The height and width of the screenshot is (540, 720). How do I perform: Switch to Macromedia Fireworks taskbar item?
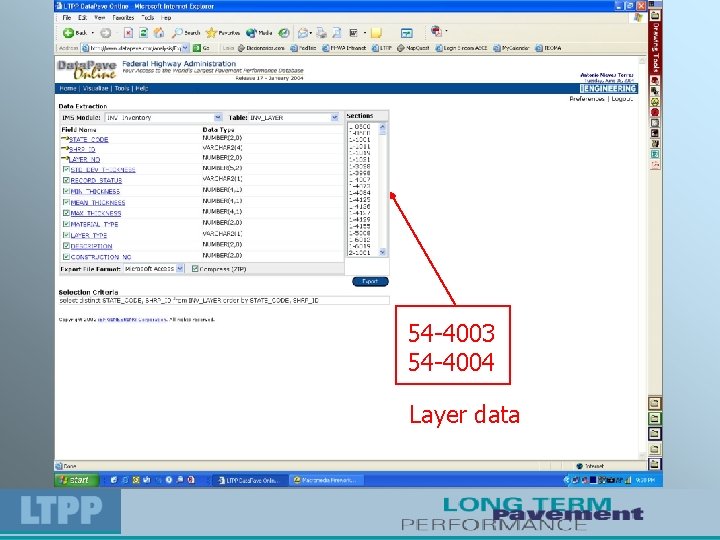point(326,480)
